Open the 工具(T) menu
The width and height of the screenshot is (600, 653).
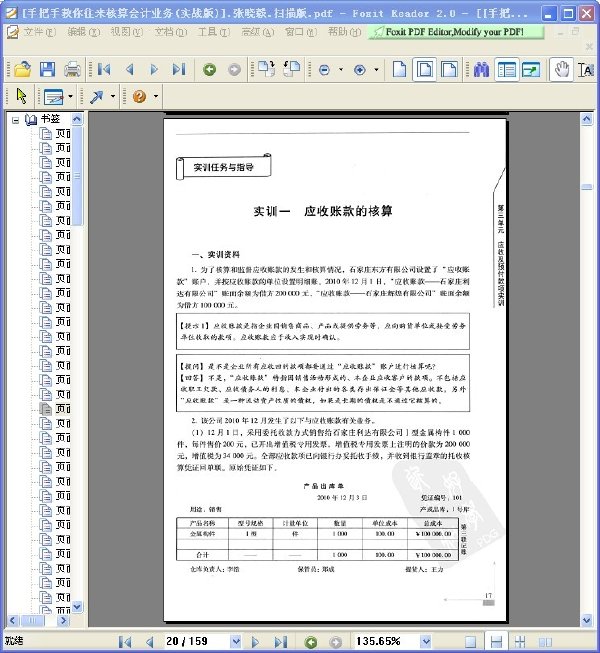(x=214, y=32)
